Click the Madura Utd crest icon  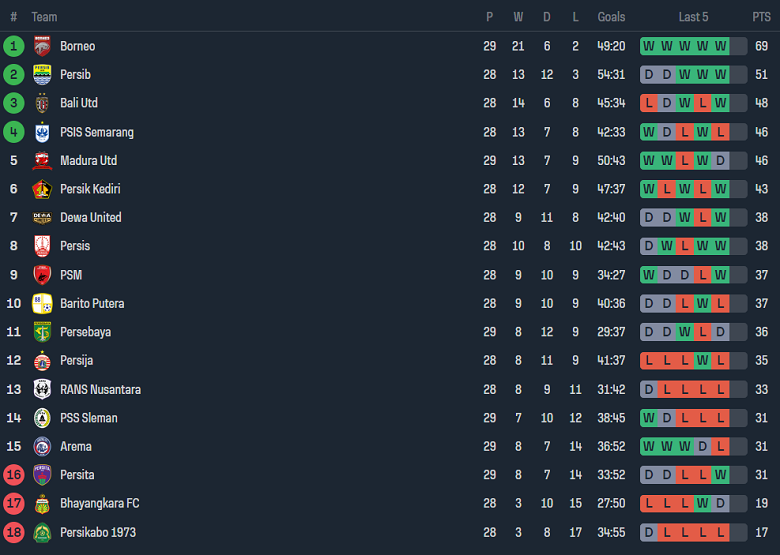coord(42,161)
